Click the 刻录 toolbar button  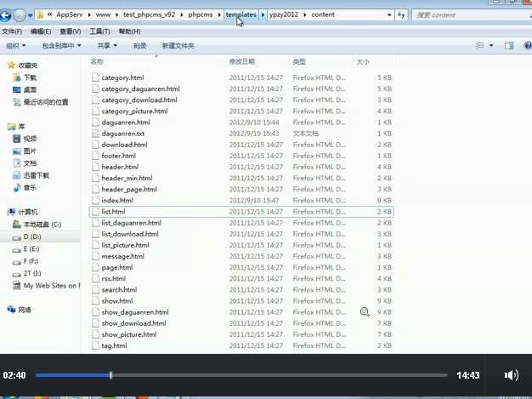[x=139, y=45]
